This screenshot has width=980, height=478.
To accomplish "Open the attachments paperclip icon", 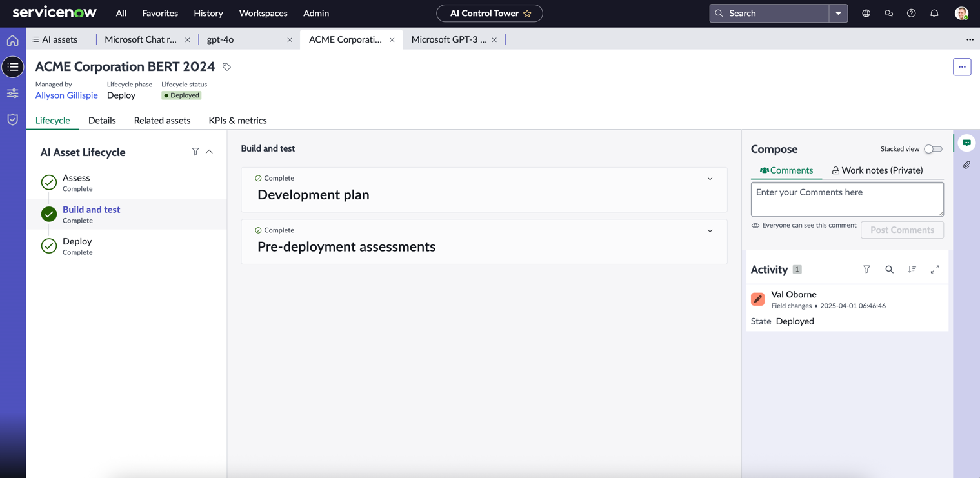I will (x=966, y=165).
